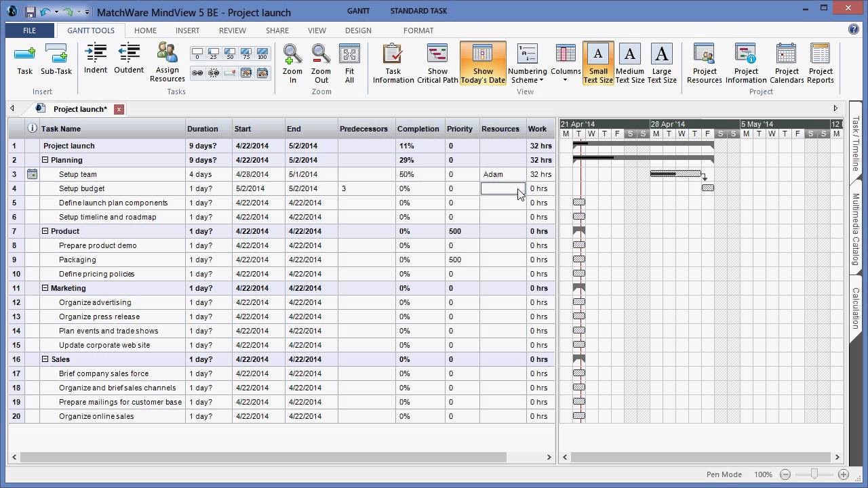Screen dimensions: 868x488
Task: Fit All in the Gantt view
Action: (349, 64)
